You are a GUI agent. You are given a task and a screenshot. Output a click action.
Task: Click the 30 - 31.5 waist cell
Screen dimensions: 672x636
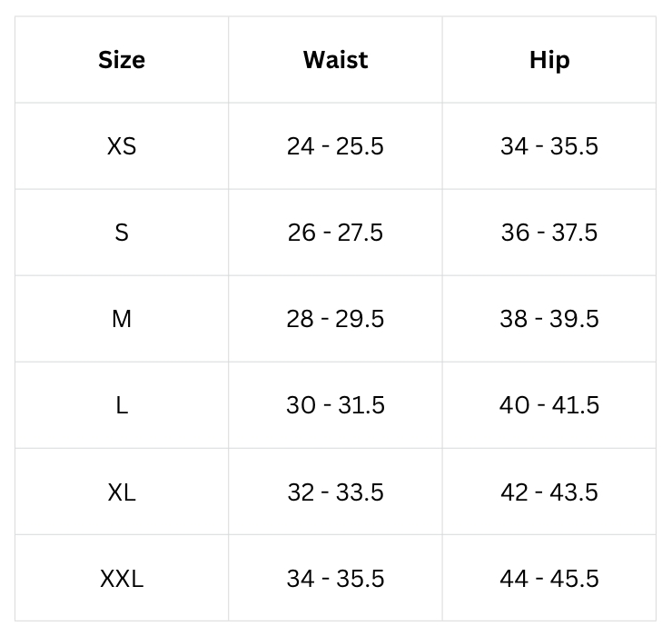[335, 405]
